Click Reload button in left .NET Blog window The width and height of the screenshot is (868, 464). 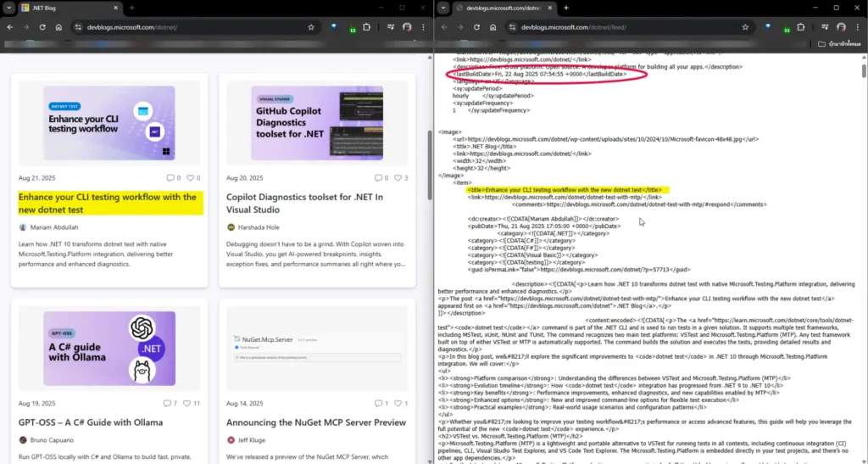point(42,27)
